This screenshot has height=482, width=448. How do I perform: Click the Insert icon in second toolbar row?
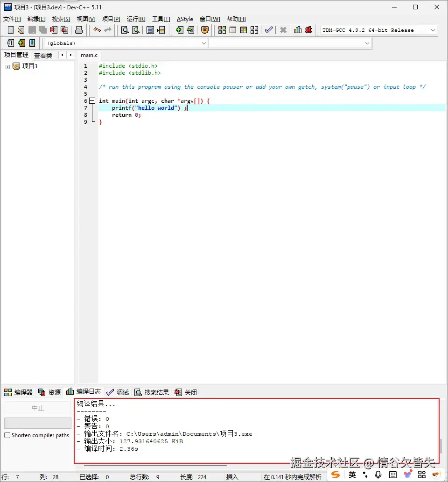pyautogui.click(x=10, y=43)
